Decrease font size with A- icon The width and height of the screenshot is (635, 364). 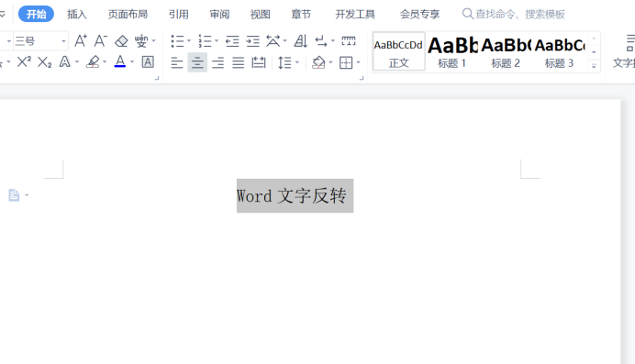100,41
